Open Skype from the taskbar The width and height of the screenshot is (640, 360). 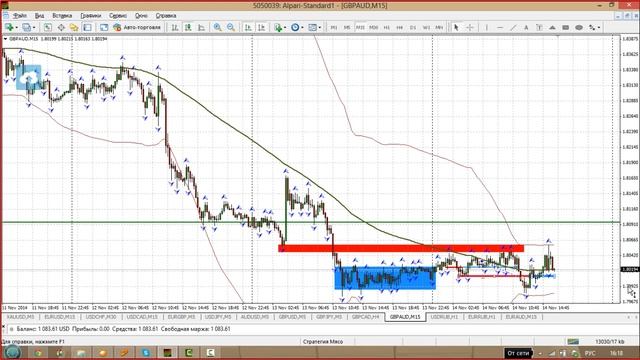click(x=146, y=353)
